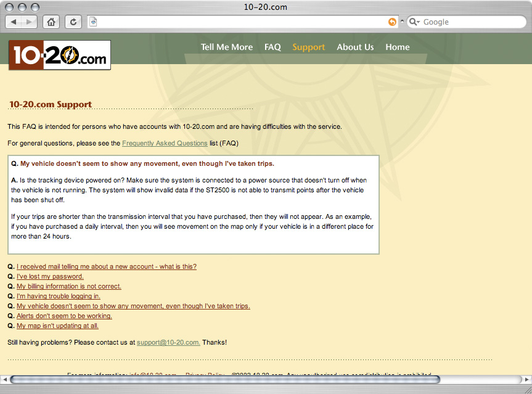This screenshot has height=394, width=532.
Task: Go forward with the browser forward arrow
Action: pos(29,22)
